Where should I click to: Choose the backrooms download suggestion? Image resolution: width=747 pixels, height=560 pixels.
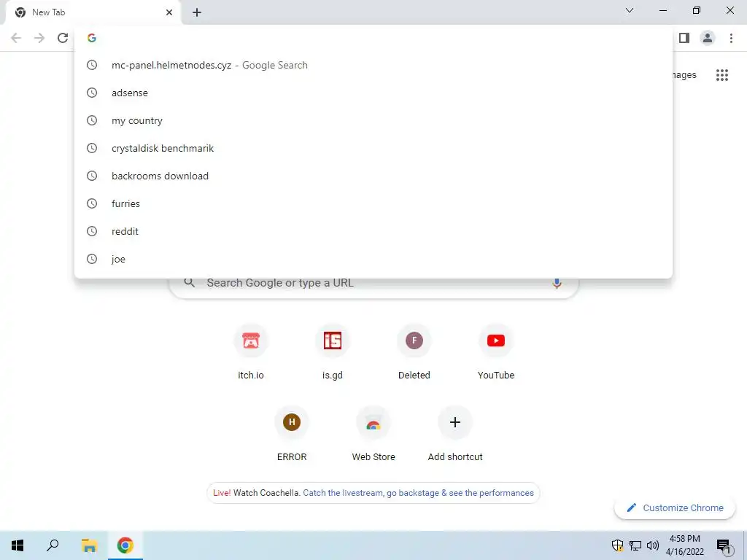(373, 176)
